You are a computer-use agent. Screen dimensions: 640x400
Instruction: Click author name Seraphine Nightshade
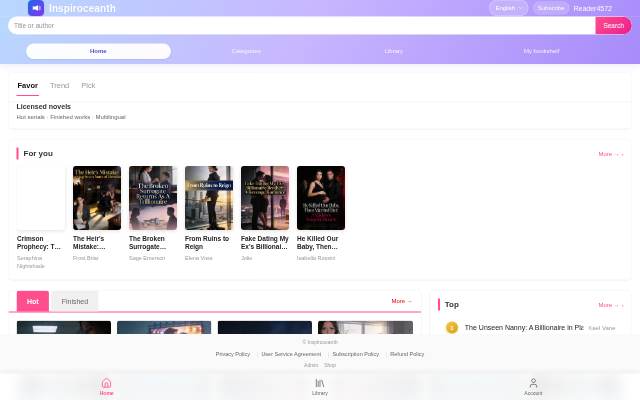31,262
